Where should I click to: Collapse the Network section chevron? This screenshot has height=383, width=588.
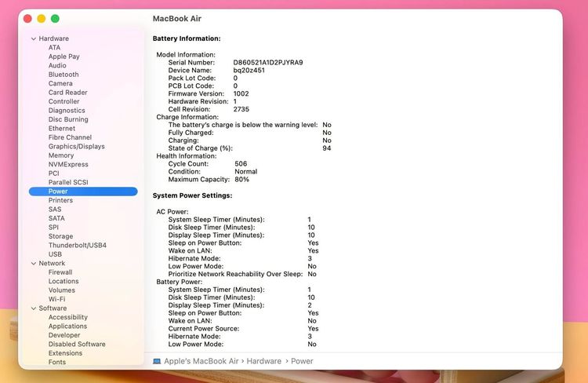[34, 263]
